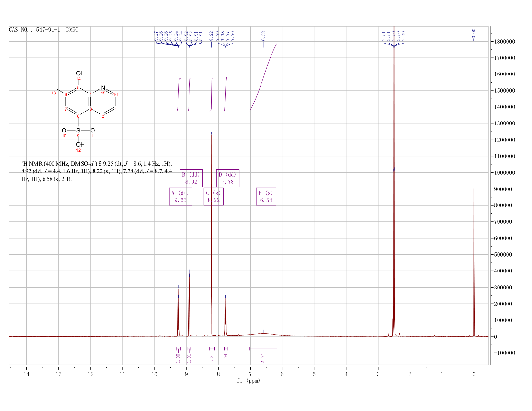The width and height of the screenshot is (532, 411).
Task: Select the multiplet box B (dd) 8.92
Action: [x=191, y=178]
